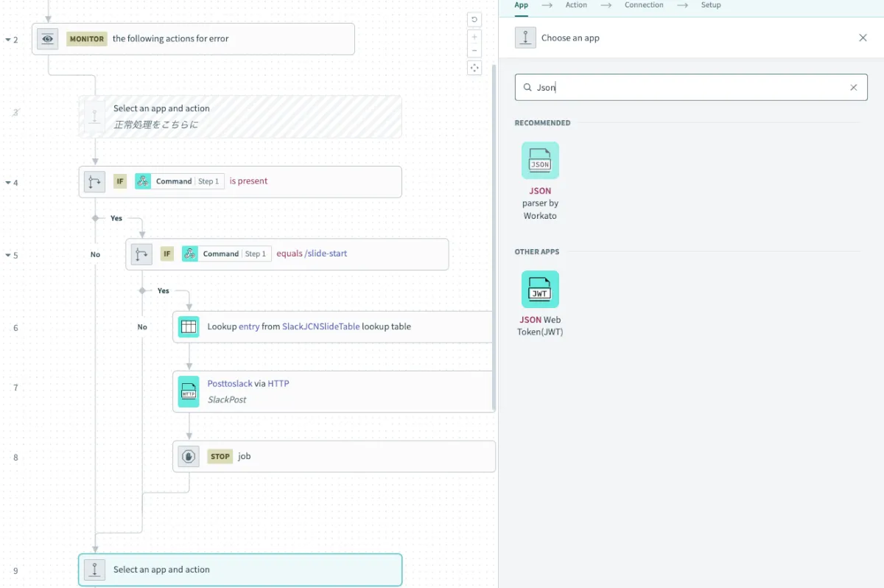Click the app search field
The width and height of the screenshot is (884, 588).
pos(691,87)
